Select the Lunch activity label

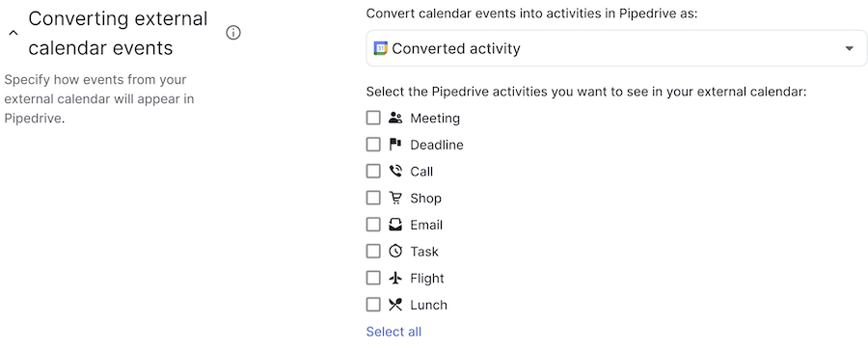(428, 305)
